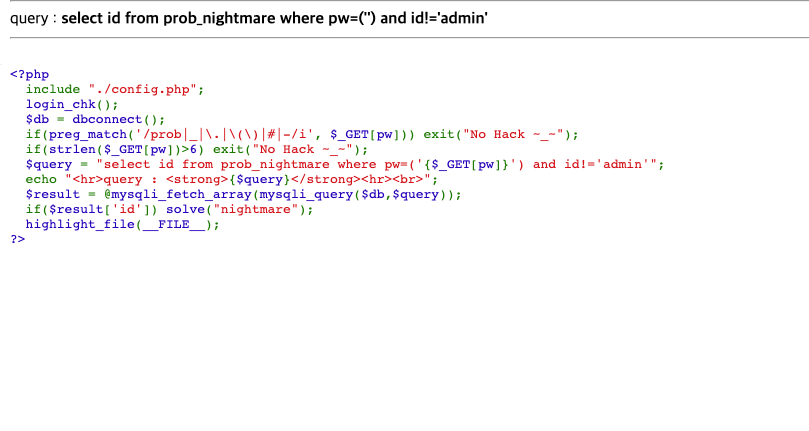This screenshot has height=431, width=809.
Task: Click the '<?php' opening tag line
Action: coord(29,74)
